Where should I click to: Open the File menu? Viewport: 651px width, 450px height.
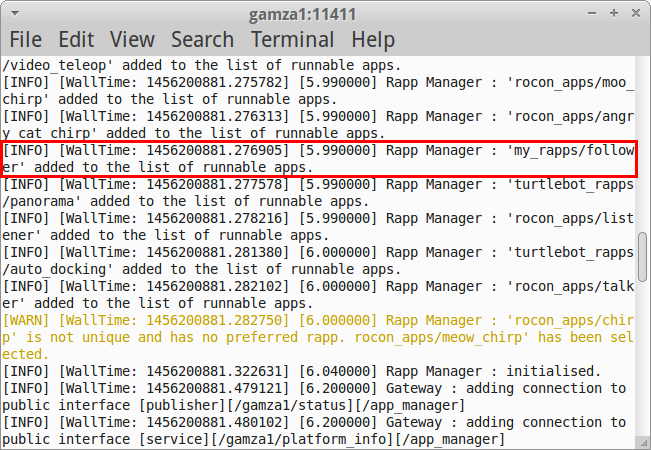[x=26, y=40]
